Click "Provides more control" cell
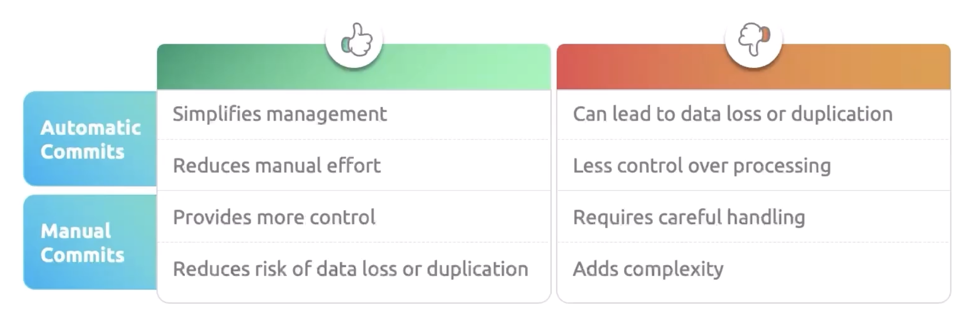 click(x=274, y=217)
